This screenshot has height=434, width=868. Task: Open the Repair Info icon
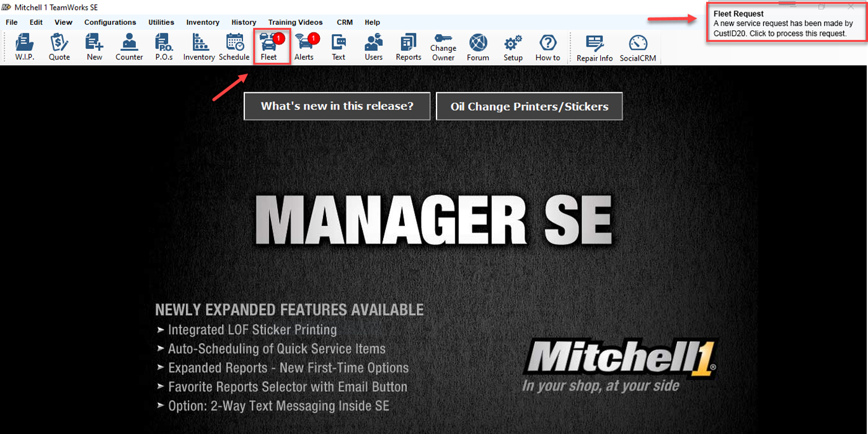pos(595,48)
